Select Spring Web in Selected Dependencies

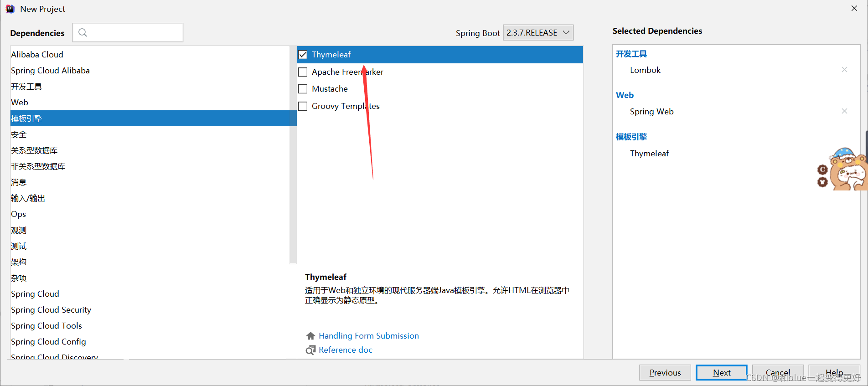(651, 111)
